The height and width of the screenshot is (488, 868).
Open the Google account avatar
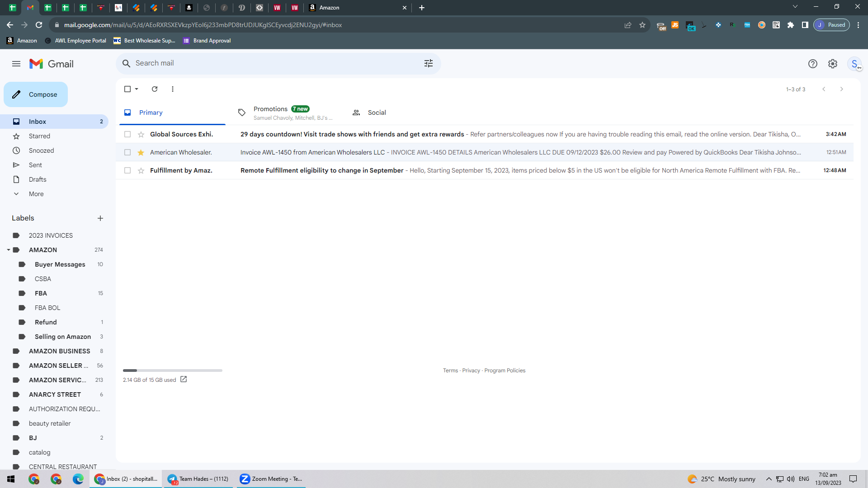click(x=854, y=64)
